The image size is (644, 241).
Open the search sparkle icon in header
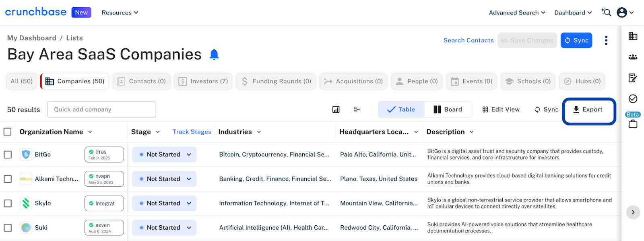(606, 12)
